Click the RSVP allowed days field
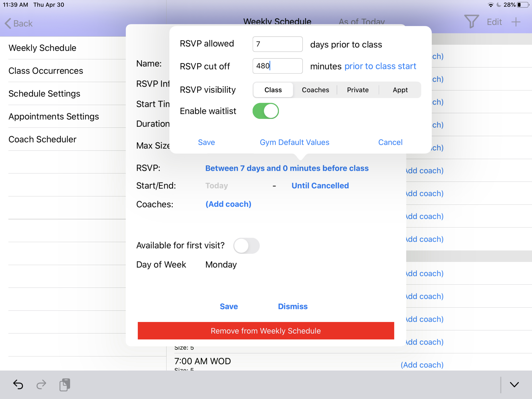Viewport: 532px width, 399px height. [x=277, y=44]
